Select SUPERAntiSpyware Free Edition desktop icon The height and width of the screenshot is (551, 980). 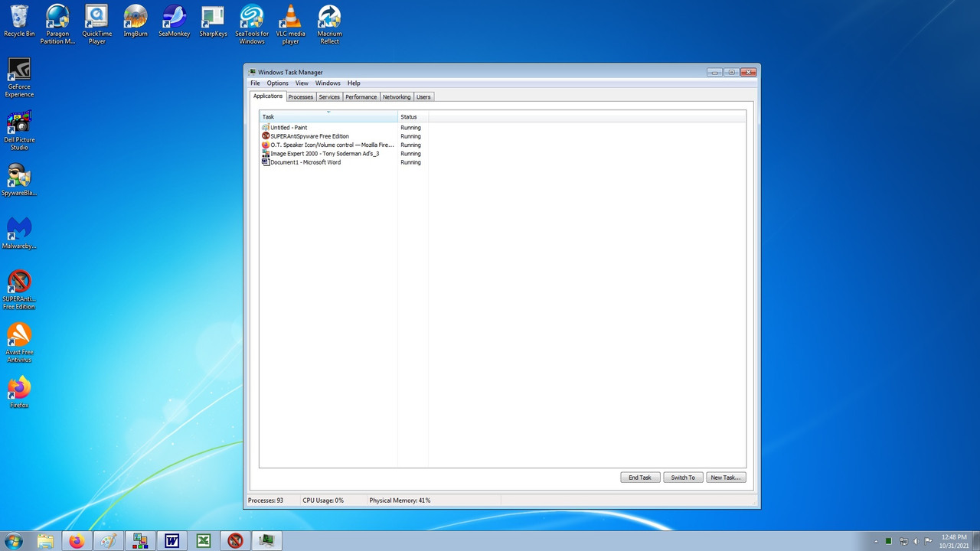coord(19,289)
